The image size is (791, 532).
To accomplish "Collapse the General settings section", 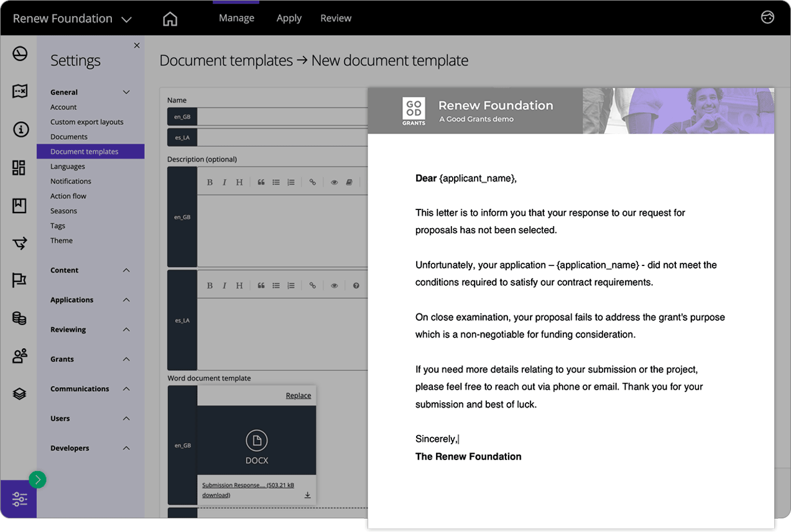I will pos(126,92).
